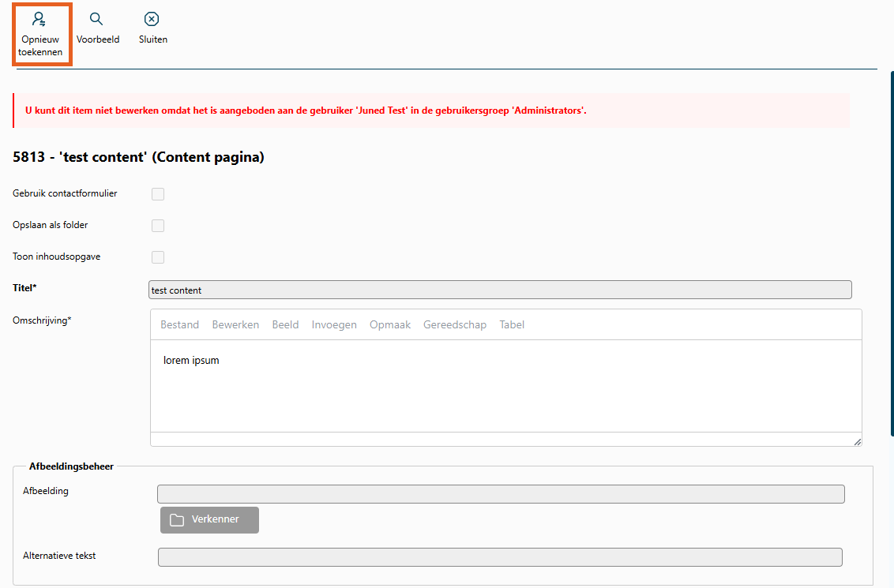Open the Voorbeeld preview magnifier icon
The image size is (894, 588).
96,19
